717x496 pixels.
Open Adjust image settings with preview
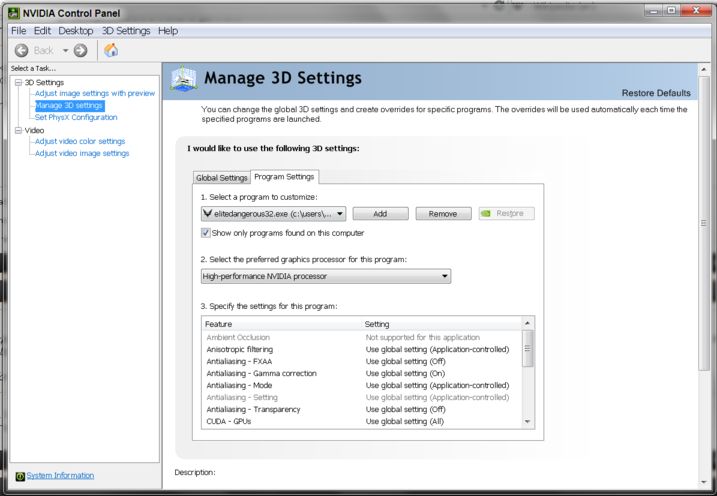click(x=95, y=93)
